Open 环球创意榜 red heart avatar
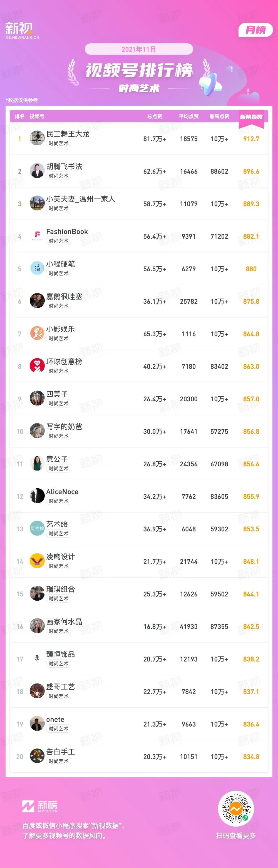The width and height of the screenshot is (278, 868). pyautogui.click(x=37, y=365)
